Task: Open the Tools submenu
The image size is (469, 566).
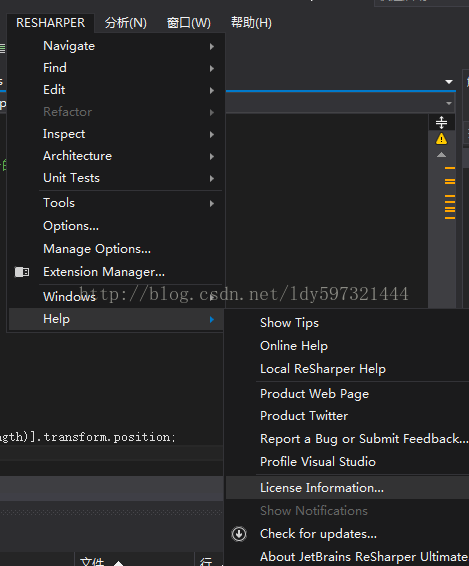Action: (x=116, y=203)
